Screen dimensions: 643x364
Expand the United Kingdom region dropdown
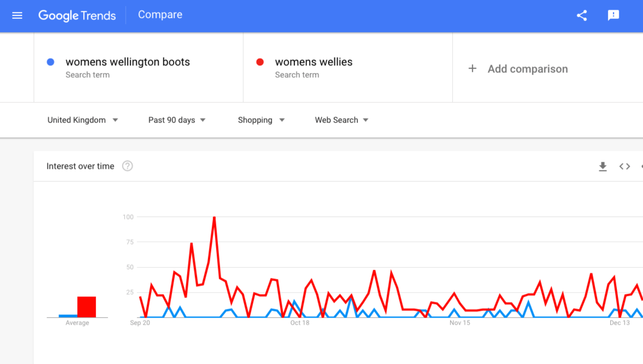[83, 120]
